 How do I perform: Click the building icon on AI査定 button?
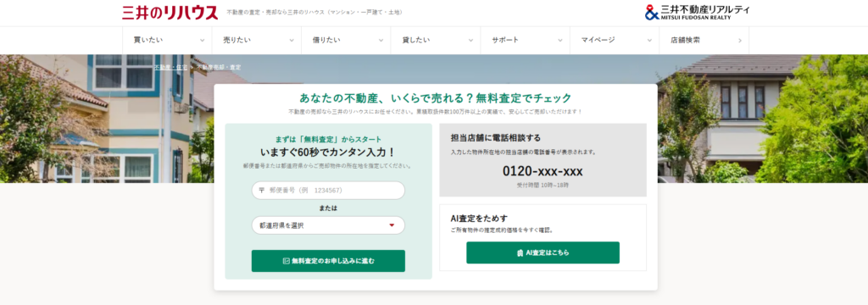click(520, 252)
